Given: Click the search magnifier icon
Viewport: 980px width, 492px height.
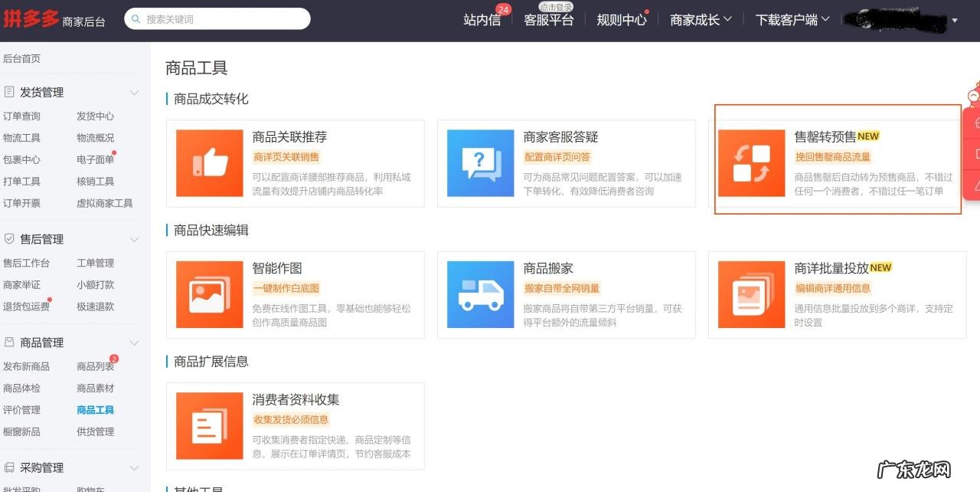Looking at the screenshot, I should click(x=136, y=18).
